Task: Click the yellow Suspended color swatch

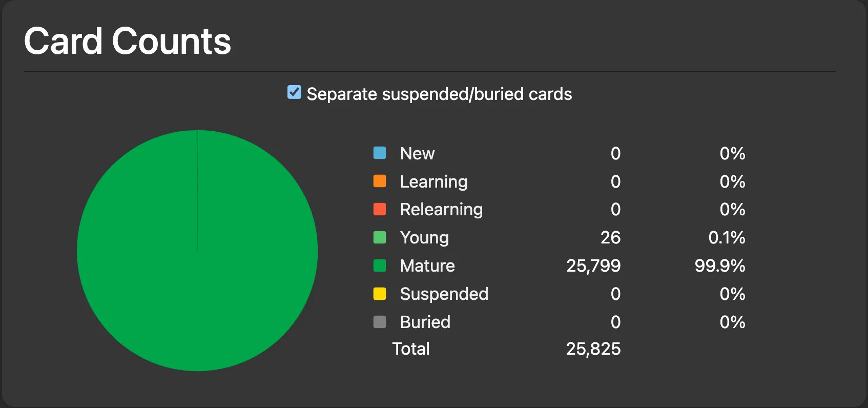Action: pyautogui.click(x=380, y=294)
